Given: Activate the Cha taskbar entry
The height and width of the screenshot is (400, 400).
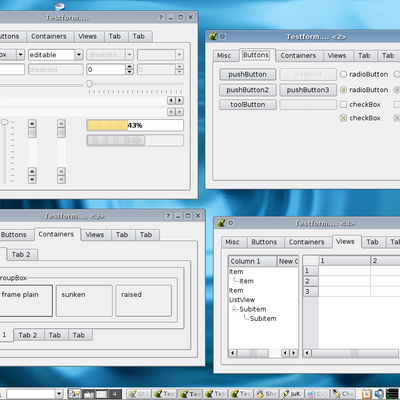Looking at the screenshot, I should [343, 394].
